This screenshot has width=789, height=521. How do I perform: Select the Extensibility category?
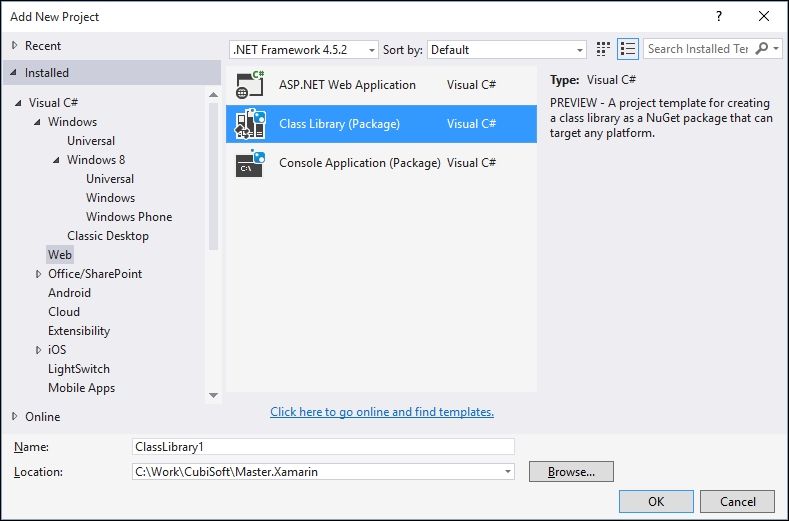pyautogui.click(x=79, y=331)
